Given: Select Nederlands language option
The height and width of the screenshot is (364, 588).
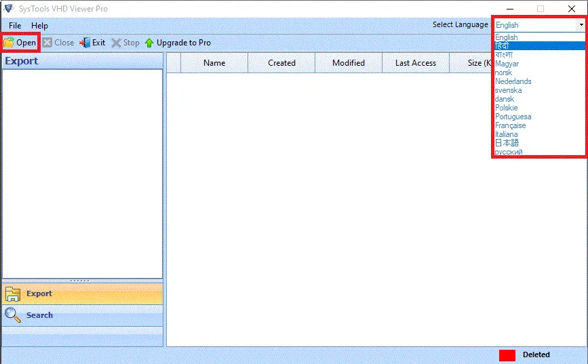Looking at the screenshot, I should pos(540,81).
